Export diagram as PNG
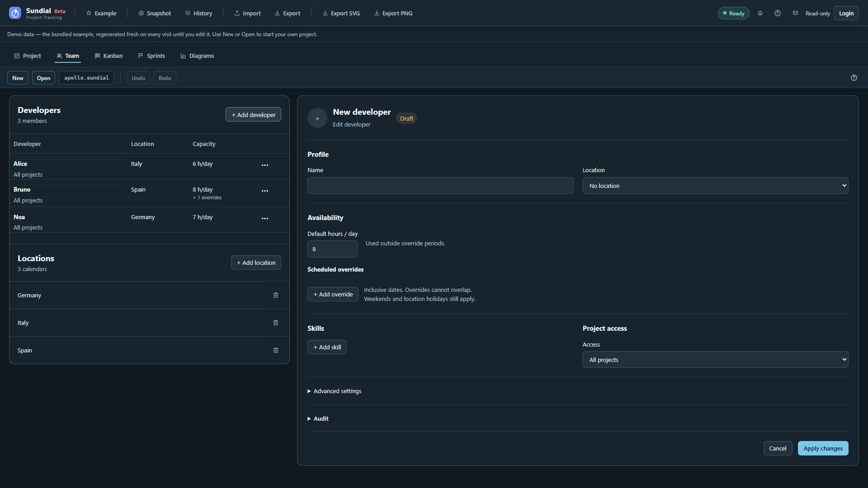 [x=393, y=13]
